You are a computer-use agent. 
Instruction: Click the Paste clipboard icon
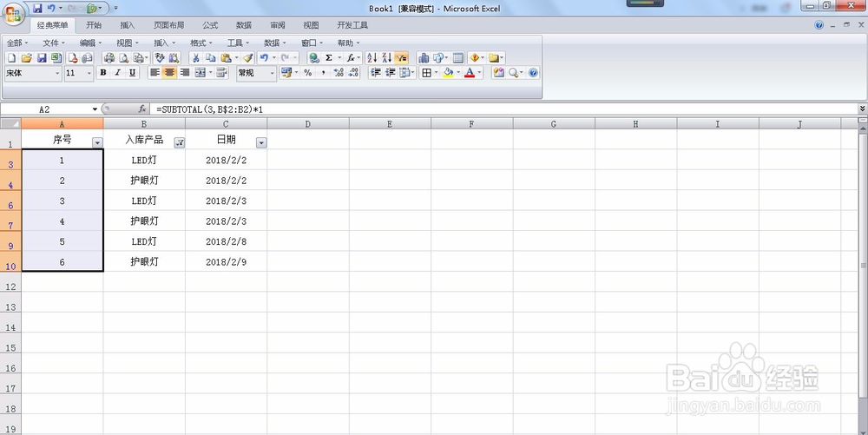[x=226, y=57]
